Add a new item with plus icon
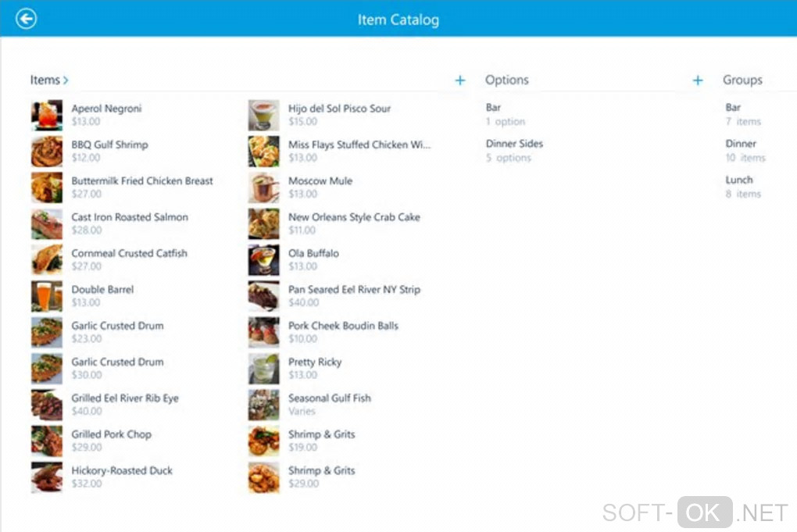This screenshot has height=532, width=797. [x=460, y=80]
